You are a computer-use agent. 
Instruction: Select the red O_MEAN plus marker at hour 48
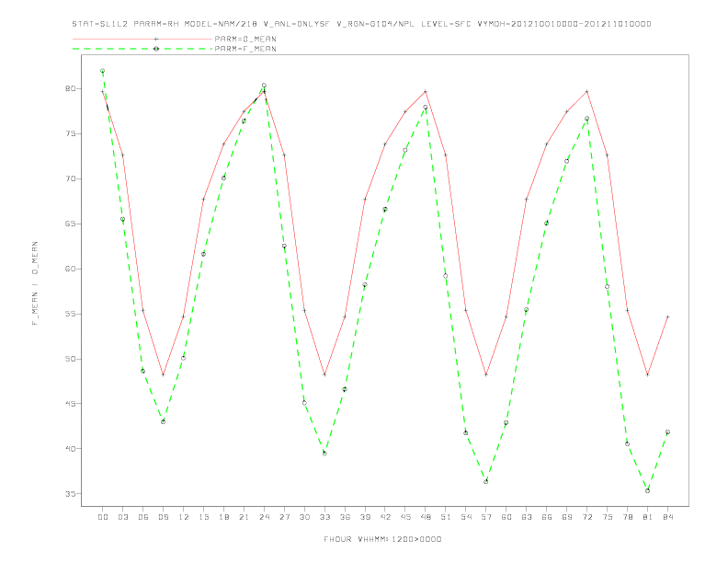tap(426, 91)
